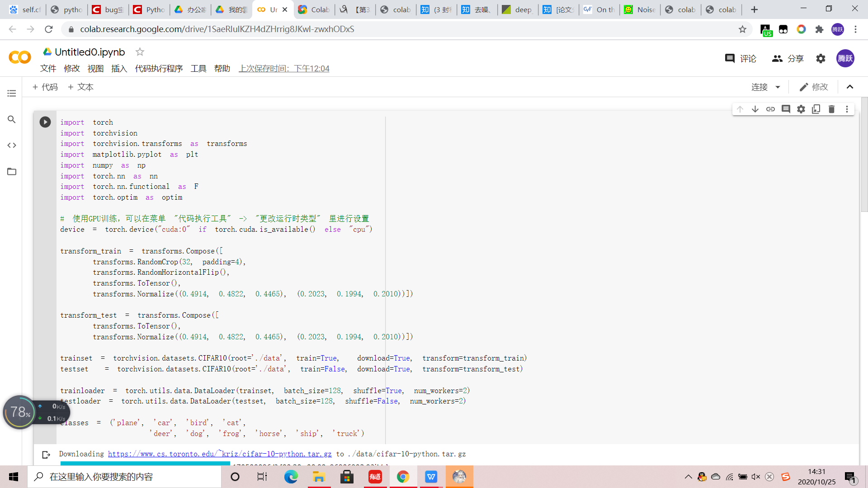Copy link to cell icon
Screen dimensions: 868x488
pos(770,109)
